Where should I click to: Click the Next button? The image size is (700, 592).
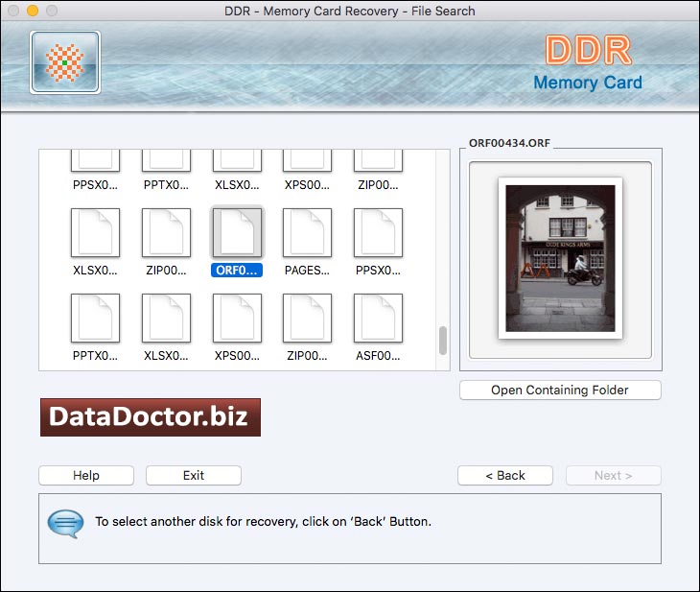tap(613, 475)
